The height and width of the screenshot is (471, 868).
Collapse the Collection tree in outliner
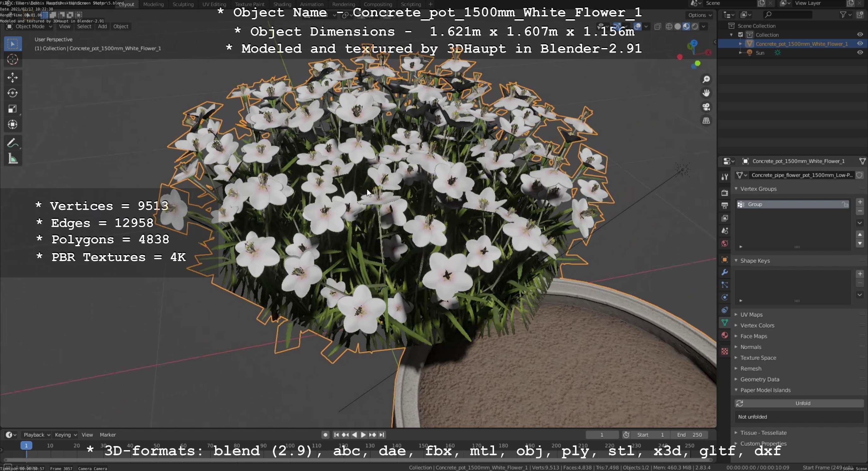[x=732, y=35]
